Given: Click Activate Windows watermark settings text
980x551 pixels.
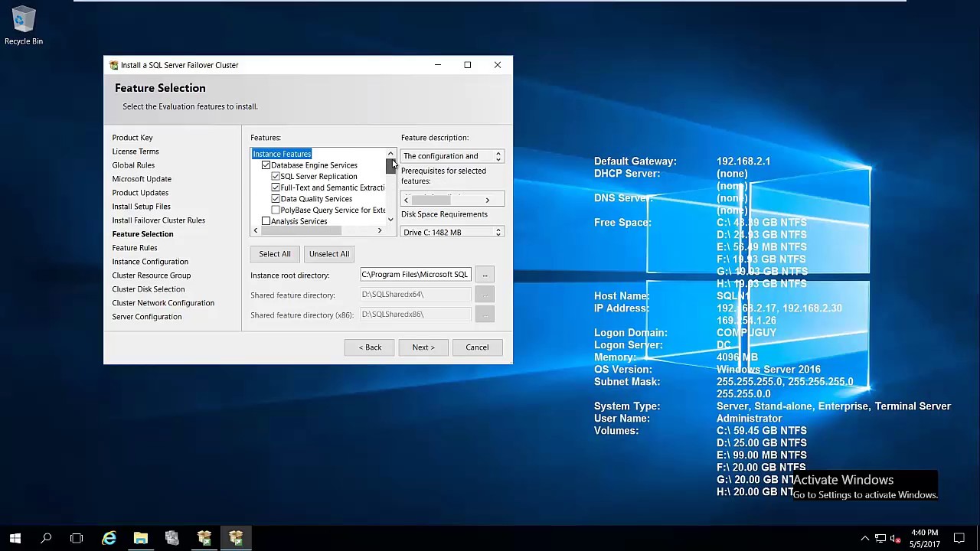Looking at the screenshot, I should [x=865, y=495].
